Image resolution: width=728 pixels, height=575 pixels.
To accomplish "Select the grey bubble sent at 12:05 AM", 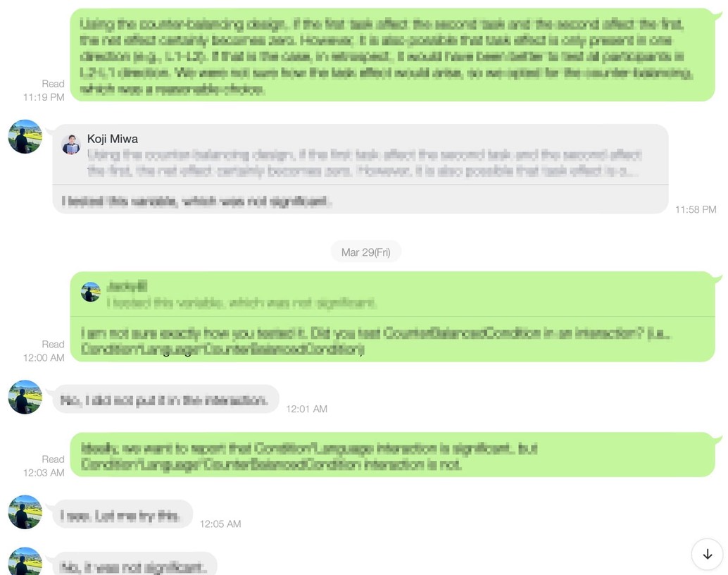I will point(123,514).
